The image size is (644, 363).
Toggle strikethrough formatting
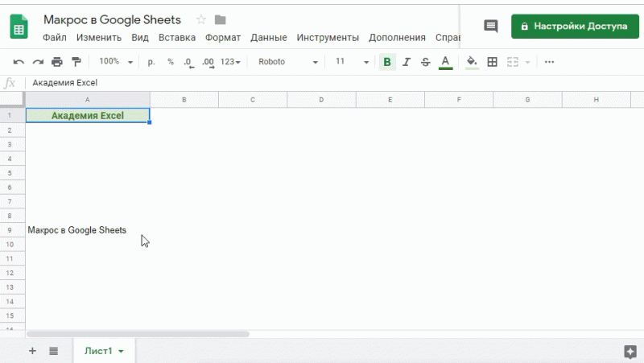click(426, 62)
